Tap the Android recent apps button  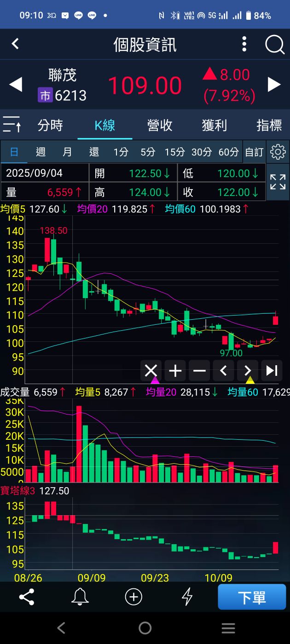228,628
